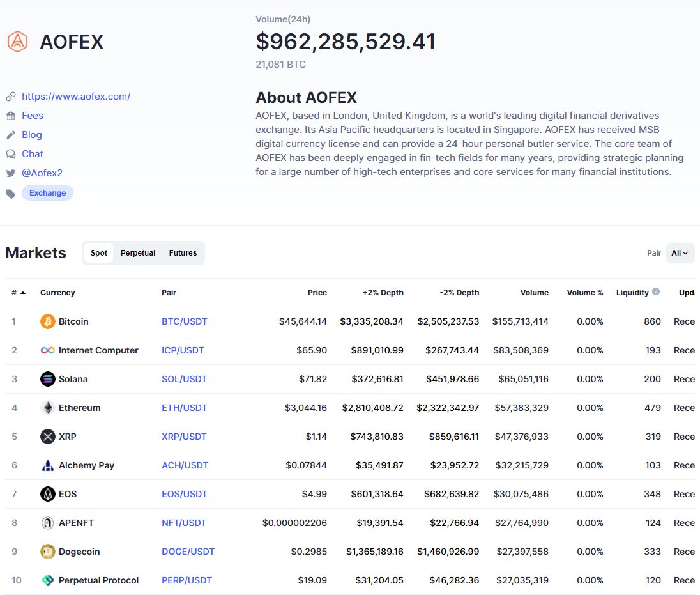Viewport: 700px width, 595px height.
Task: Sort table by Liquidity column header
Action: pyautogui.click(x=632, y=293)
